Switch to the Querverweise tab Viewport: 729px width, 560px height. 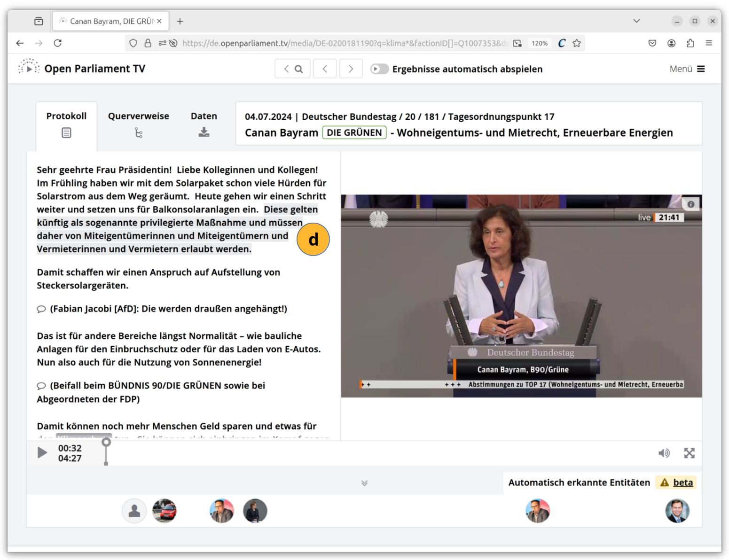[139, 124]
